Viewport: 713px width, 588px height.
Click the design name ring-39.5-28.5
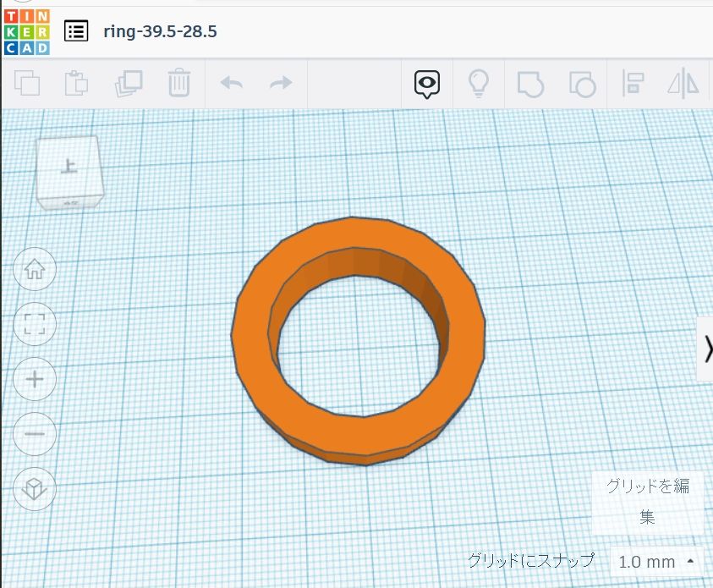[160, 32]
